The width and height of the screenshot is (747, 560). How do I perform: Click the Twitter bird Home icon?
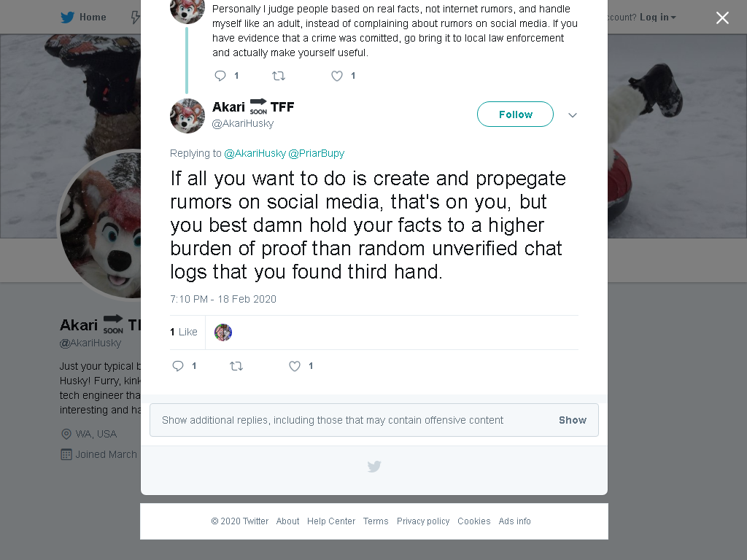68,17
